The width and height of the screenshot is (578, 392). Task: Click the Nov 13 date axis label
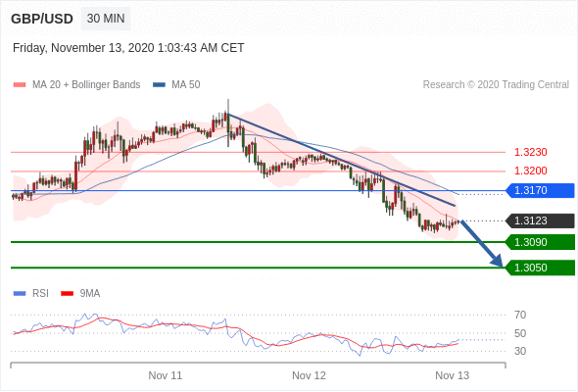(453, 375)
